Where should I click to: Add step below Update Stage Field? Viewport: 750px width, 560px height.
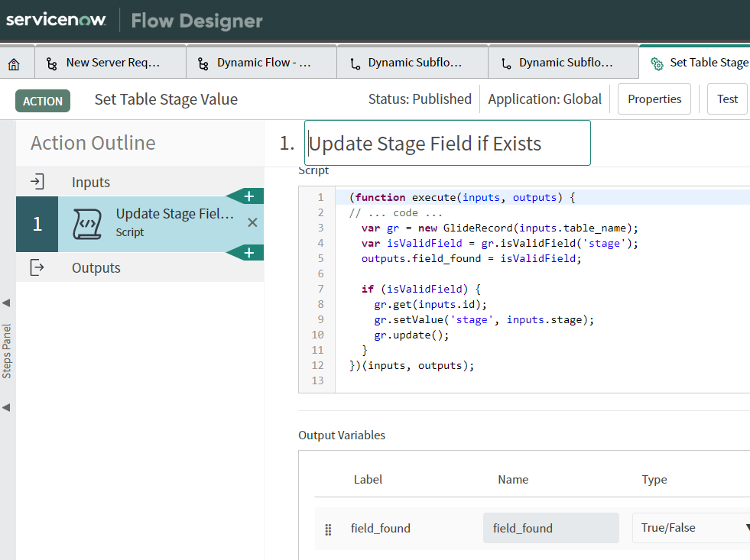click(x=248, y=253)
